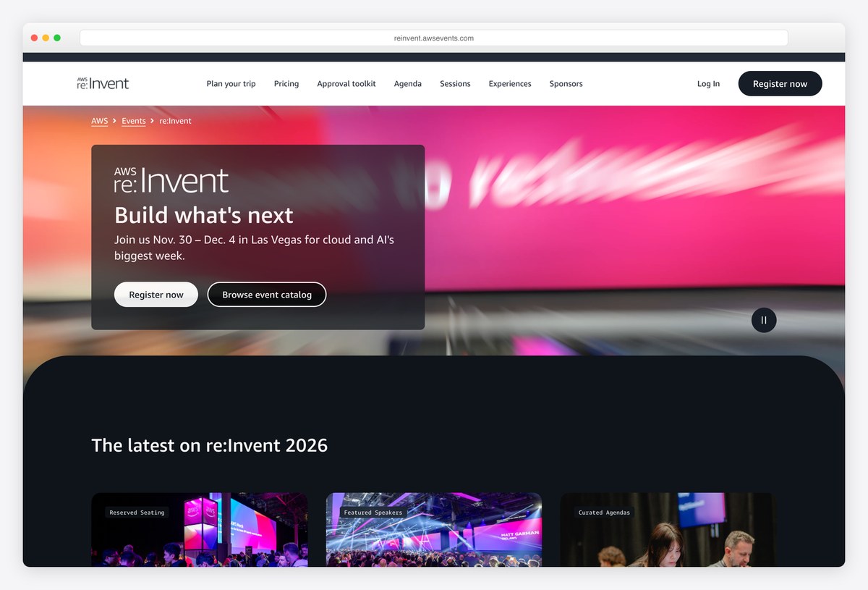This screenshot has width=868, height=590.
Task: Pause the hero background video
Action: 764,320
